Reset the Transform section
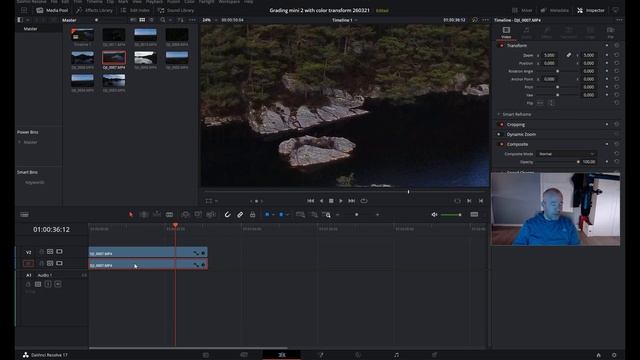640x360 pixels. tap(616, 45)
